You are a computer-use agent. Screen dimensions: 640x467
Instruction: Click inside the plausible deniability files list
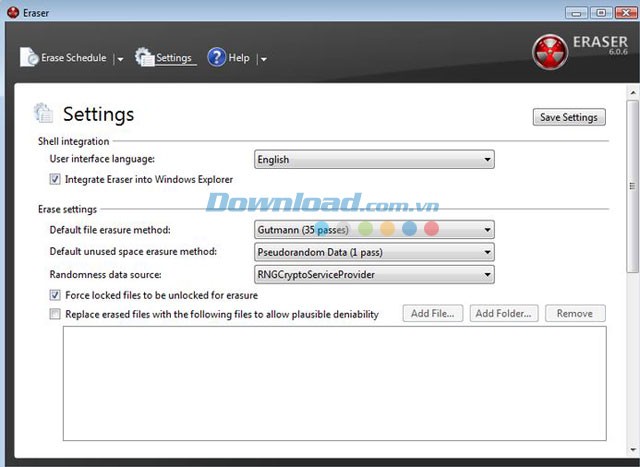[x=334, y=383]
